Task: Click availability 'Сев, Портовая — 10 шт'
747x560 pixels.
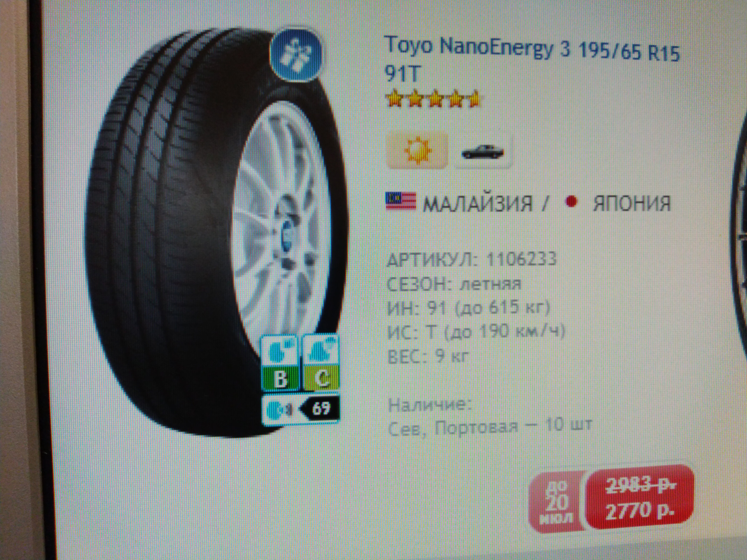Action: click(490, 427)
